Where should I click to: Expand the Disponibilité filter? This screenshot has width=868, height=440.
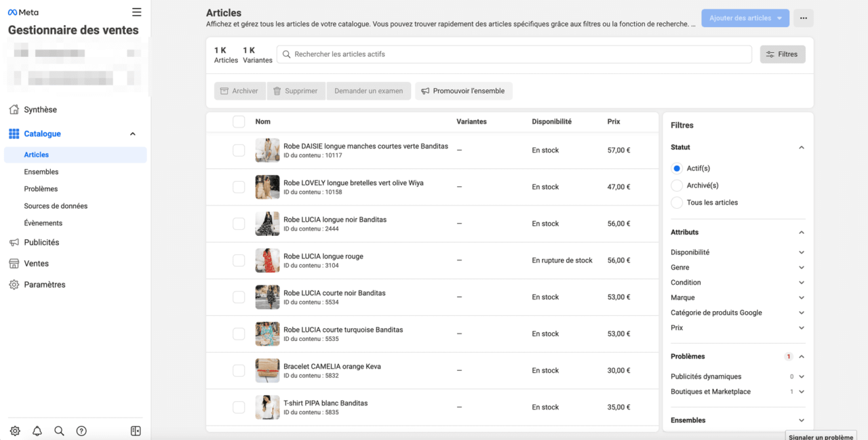pyautogui.click(x=802, y=252)
